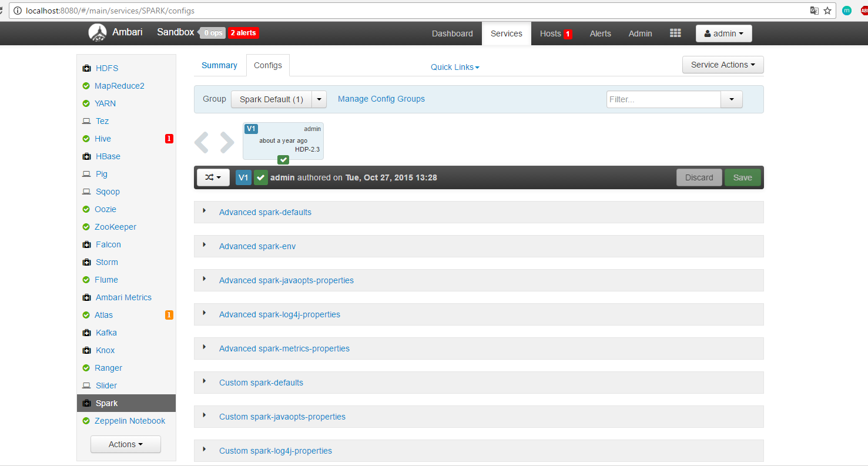Click the 0 ops indicator in the header
868x466 pixels.
point(212,33)
